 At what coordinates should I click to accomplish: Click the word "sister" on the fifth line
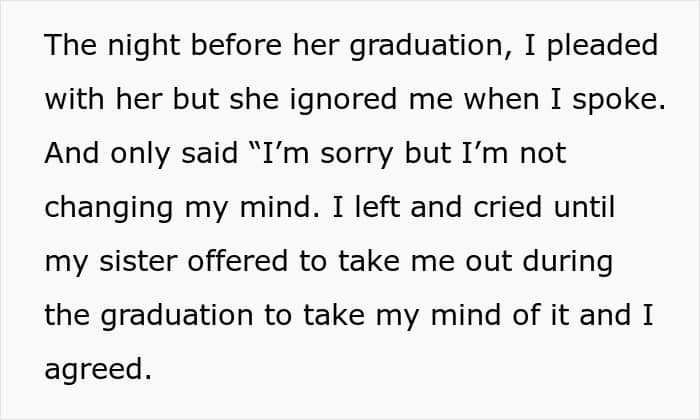(x=138, y=262)
